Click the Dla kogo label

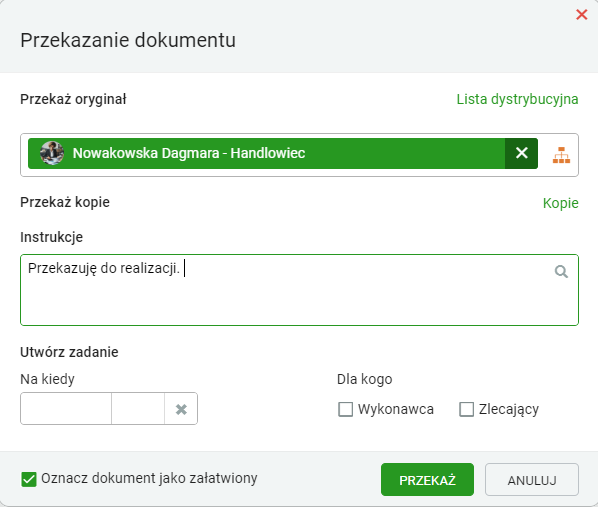point(365,380)
